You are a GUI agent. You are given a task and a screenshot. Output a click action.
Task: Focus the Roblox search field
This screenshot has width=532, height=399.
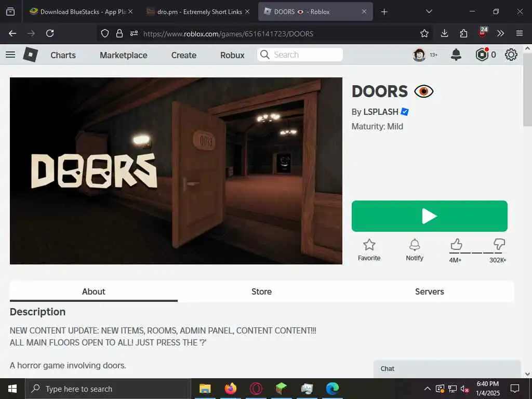(300, 55)
